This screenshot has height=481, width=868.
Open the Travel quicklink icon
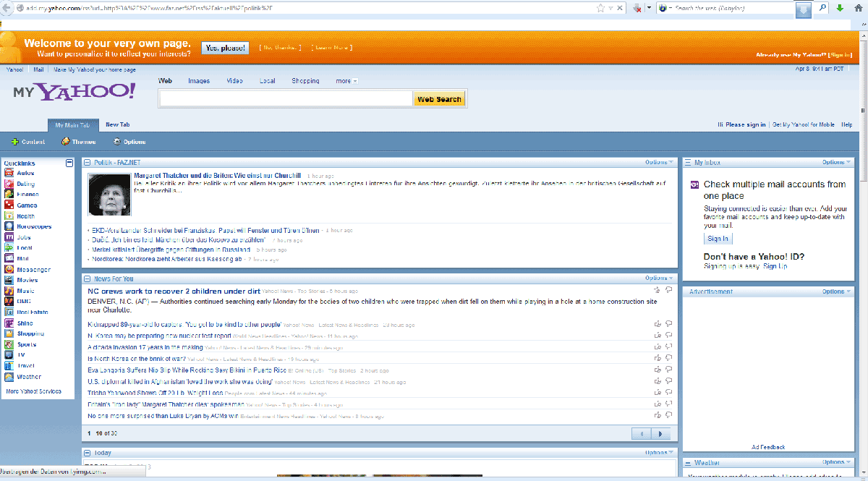coord(9,366)
